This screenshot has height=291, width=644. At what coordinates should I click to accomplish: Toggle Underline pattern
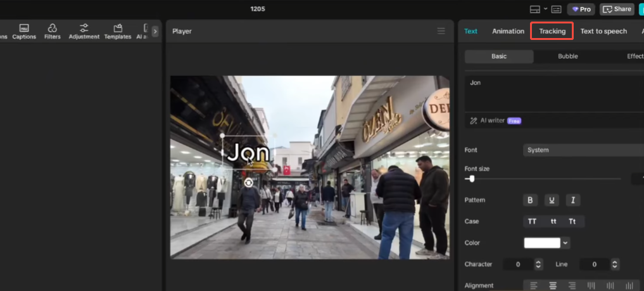click(552, 200)
